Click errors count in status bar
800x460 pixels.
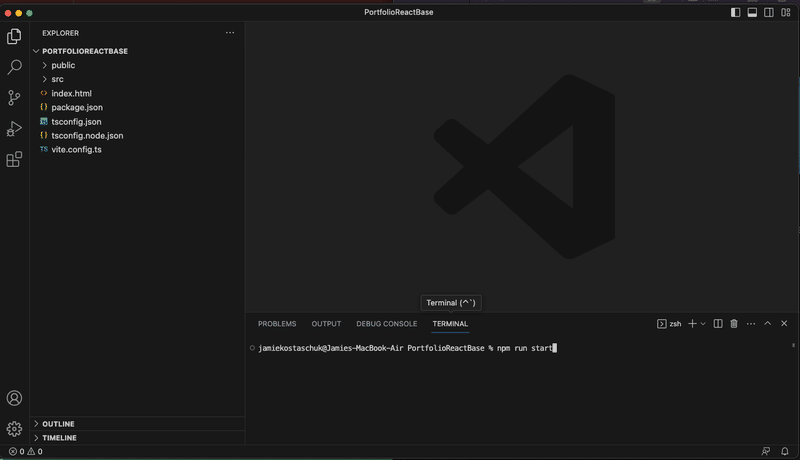point(16,451)
